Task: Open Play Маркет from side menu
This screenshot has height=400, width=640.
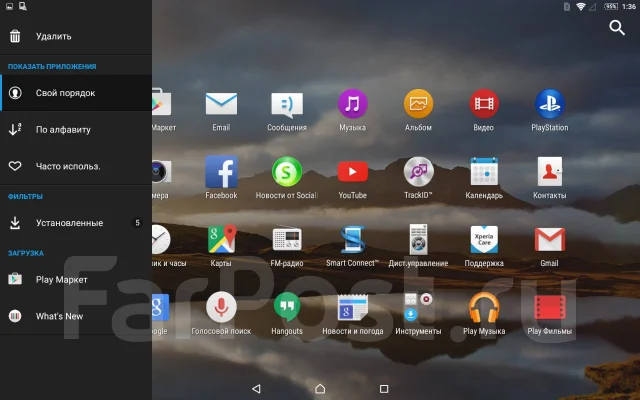Action: pos(76,280)
